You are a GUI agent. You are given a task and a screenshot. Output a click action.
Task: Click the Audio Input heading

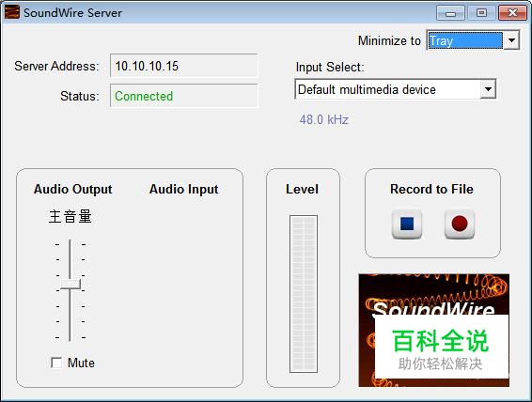(184, 189)
